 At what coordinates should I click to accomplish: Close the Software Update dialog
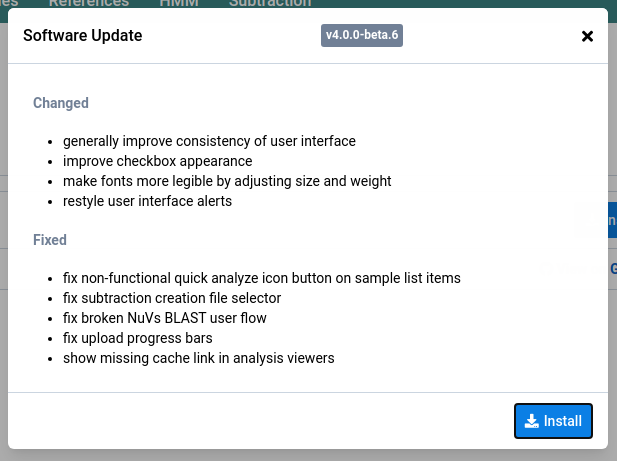click(587, 36)
